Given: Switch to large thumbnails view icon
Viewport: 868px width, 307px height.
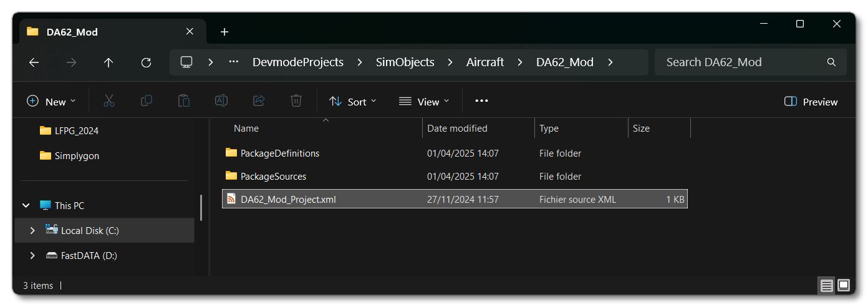Looking at the screenshot, I should click(844, 286).
